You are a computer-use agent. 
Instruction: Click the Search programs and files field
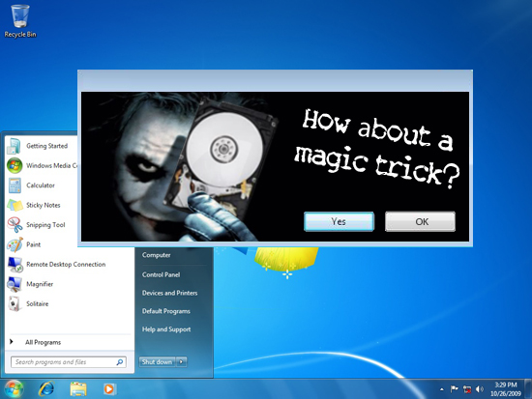(69, 362)
